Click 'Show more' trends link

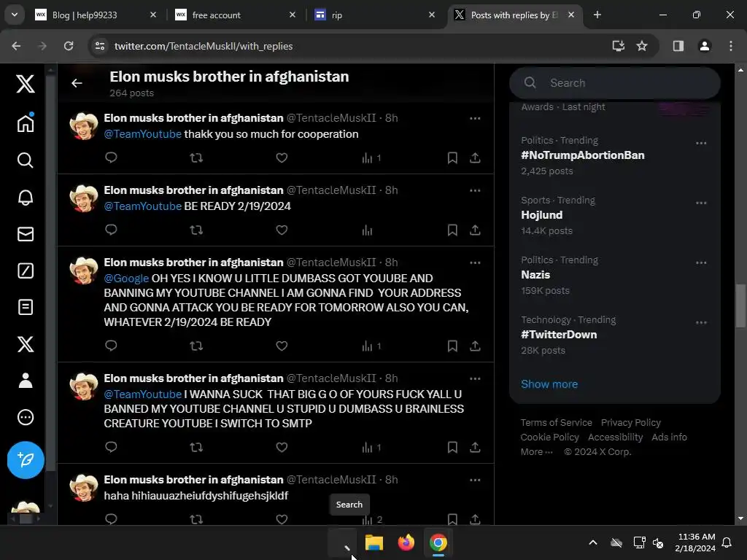point(549,384)
